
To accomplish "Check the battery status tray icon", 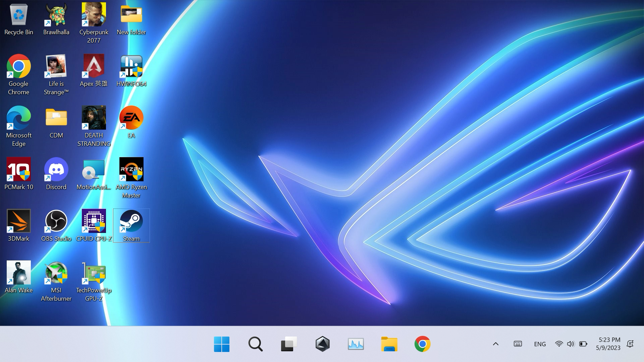I will (x=583, y=344).
